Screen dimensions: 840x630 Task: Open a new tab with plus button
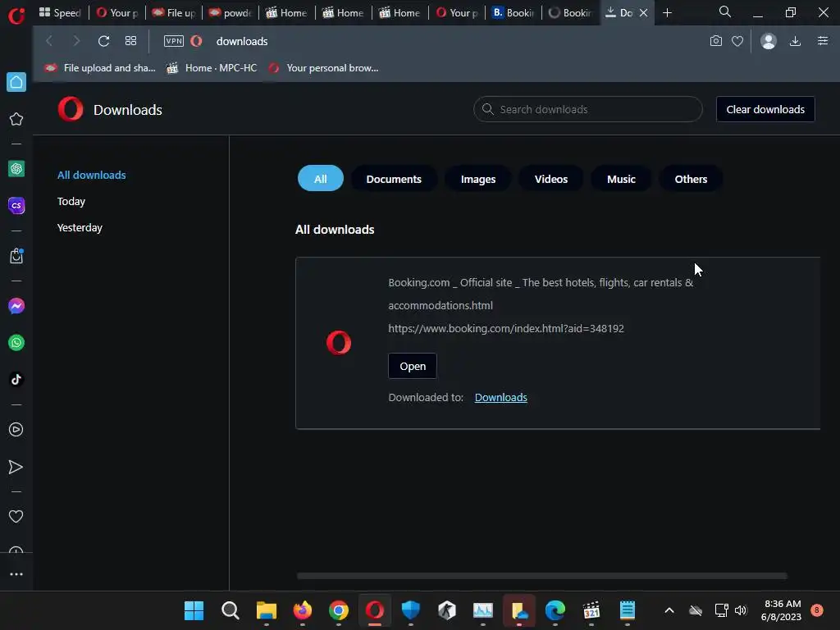pos(667,12)
